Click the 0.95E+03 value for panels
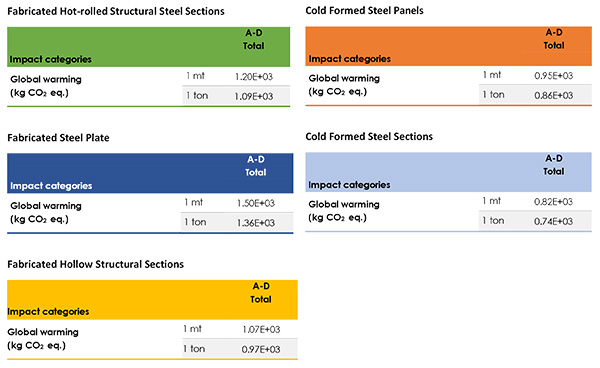 pos(554,75)
